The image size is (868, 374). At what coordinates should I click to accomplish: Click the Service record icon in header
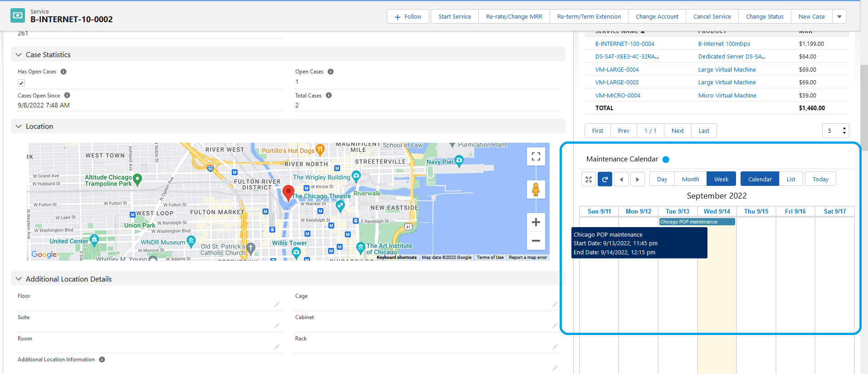tap(18, 15)
